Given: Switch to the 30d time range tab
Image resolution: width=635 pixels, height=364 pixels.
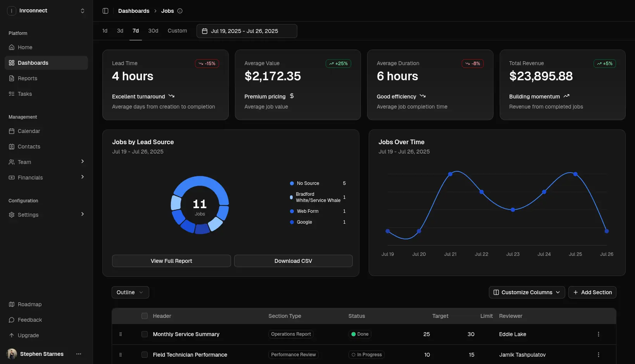Looking at the screenshot, I should click(153, 31).
